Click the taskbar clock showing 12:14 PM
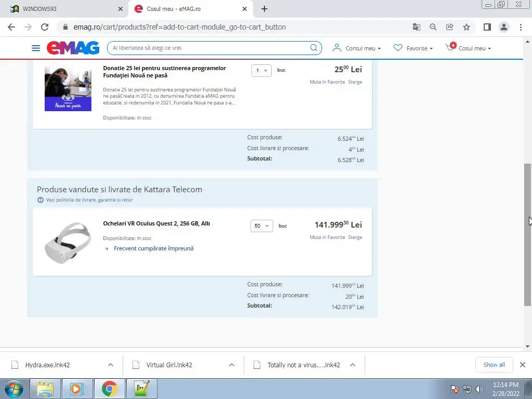Image resolution: width=532 pixels, height=399 pixels. [x=506, y=389]
